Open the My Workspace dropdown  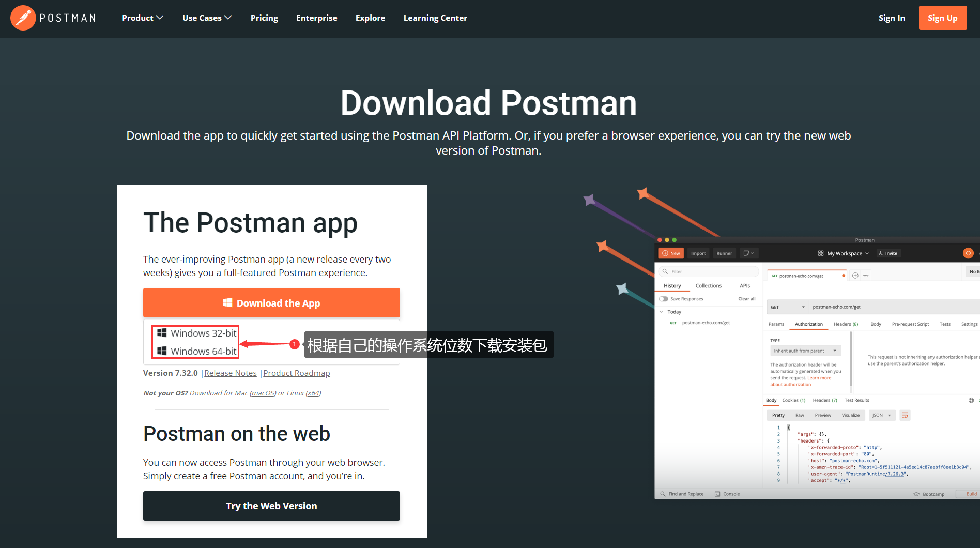844,253
